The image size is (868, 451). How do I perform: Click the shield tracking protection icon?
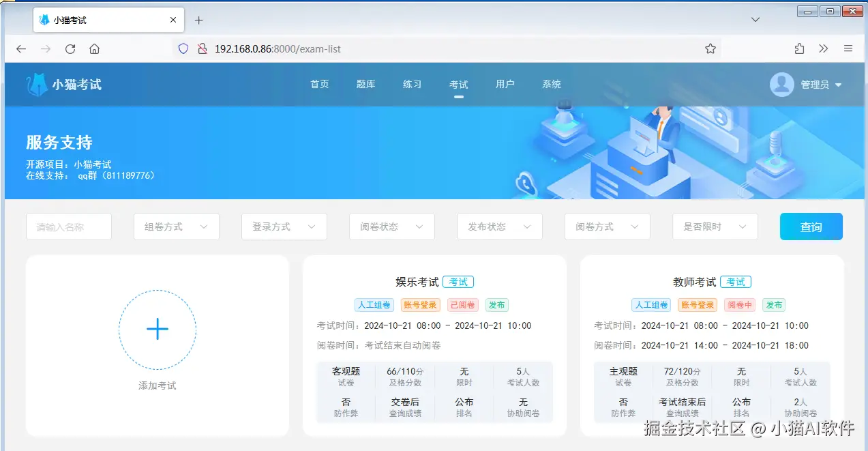click(183, 48)
